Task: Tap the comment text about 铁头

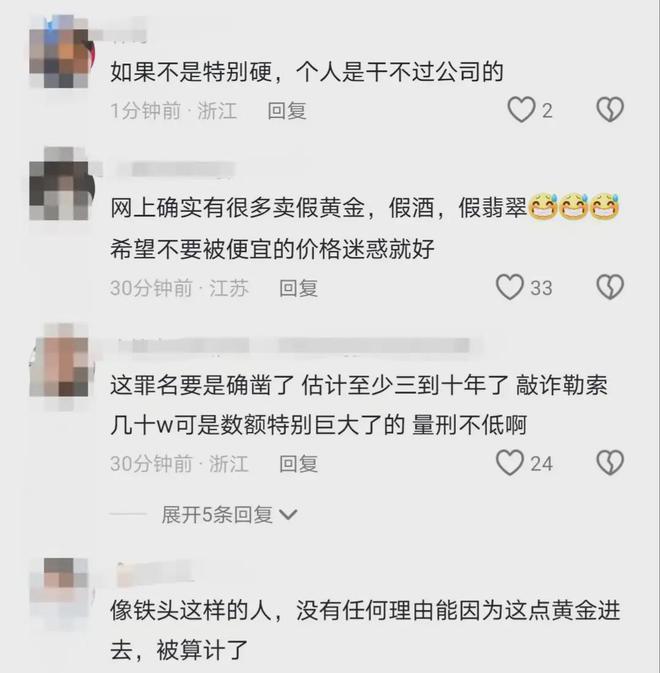Action: pos(365,630)
